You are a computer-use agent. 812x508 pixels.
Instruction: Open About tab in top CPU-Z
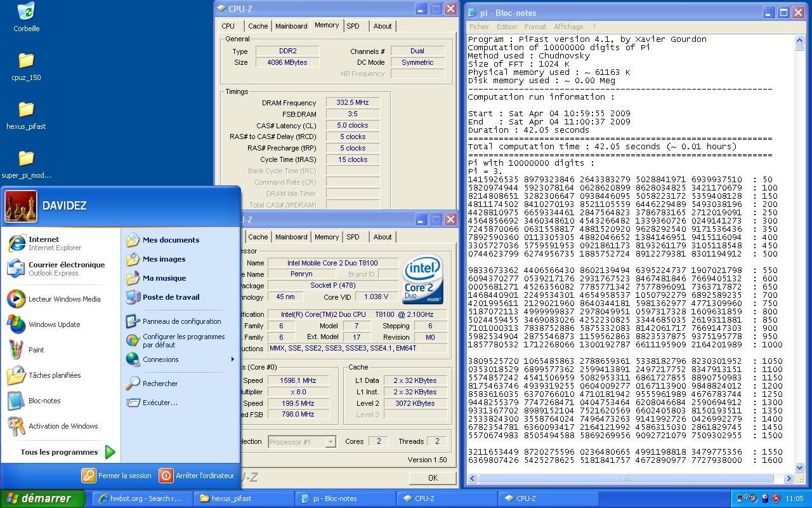(x=383, y=26)
